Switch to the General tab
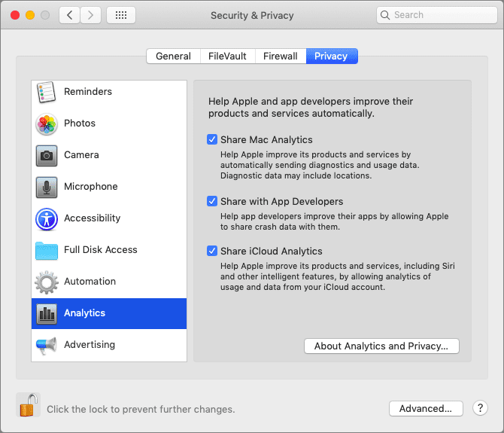Image resolution: width=504 pixels, height=433 pixels. click(x=173, y=56)
